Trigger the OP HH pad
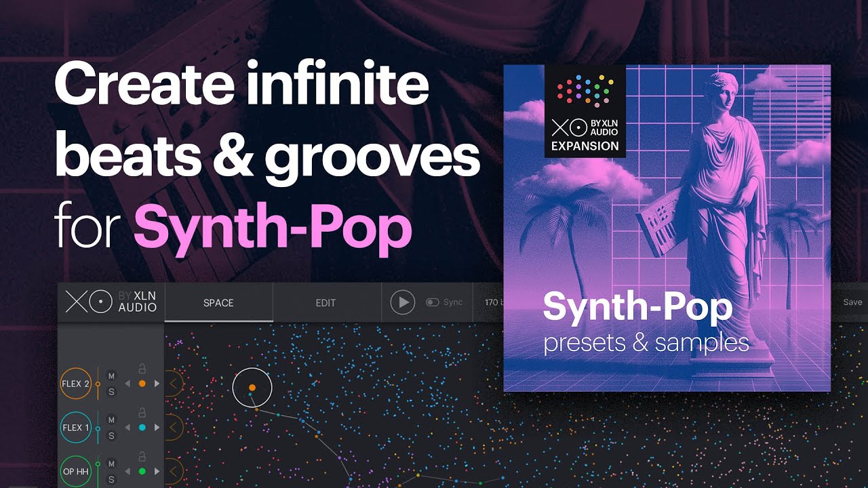The width and height of the screenshot is (868, 488). (76, 472)
